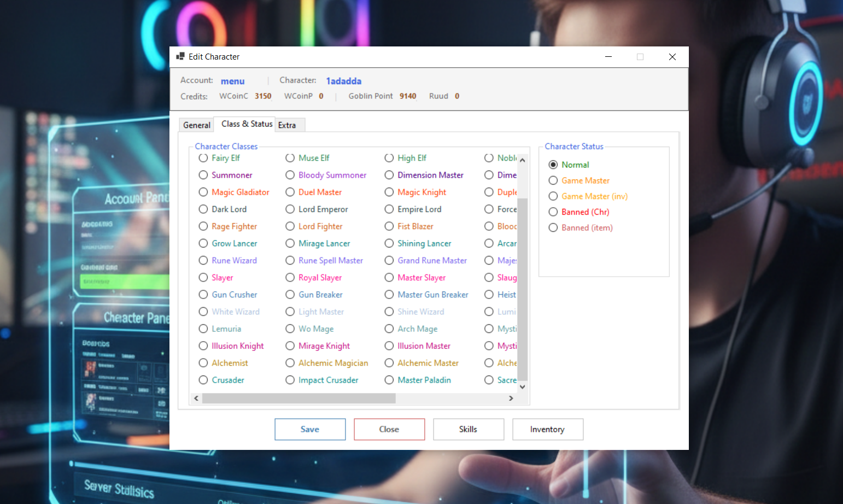Select the Dark Lord class
This screenshot has height=504, width=843.
pos(203,209)
